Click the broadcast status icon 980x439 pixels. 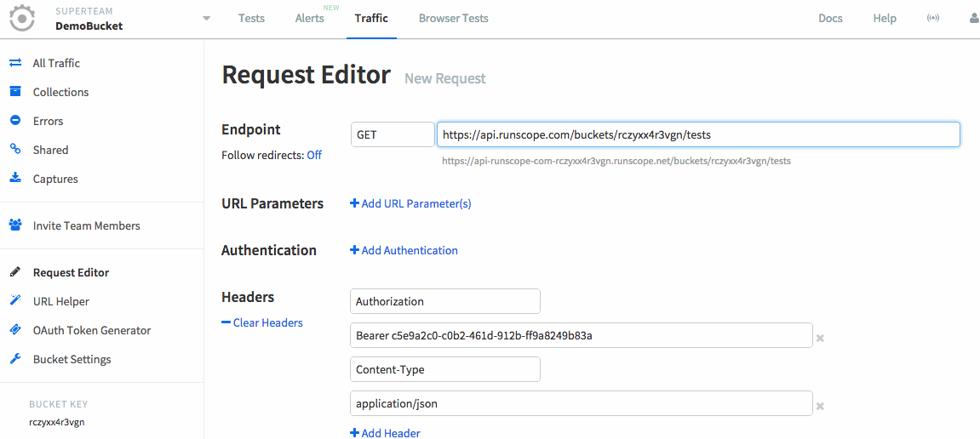[933, 18]
